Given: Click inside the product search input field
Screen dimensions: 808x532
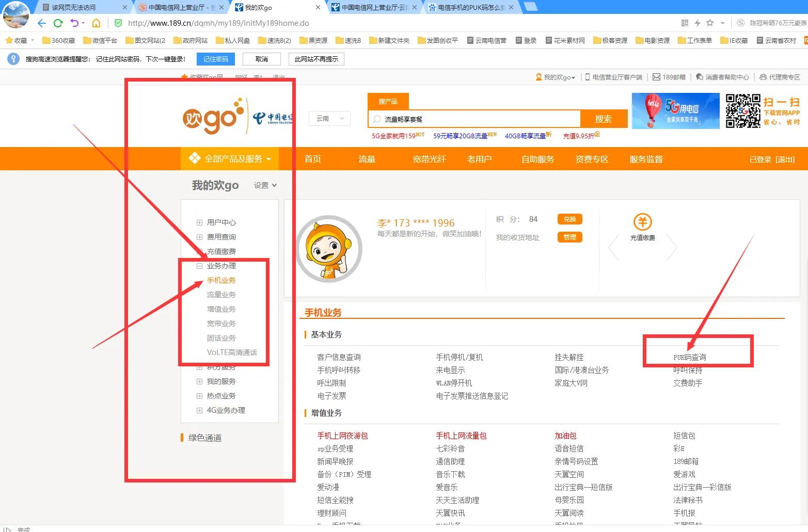Looking at the screenshot, I should [x=475, y=119].
